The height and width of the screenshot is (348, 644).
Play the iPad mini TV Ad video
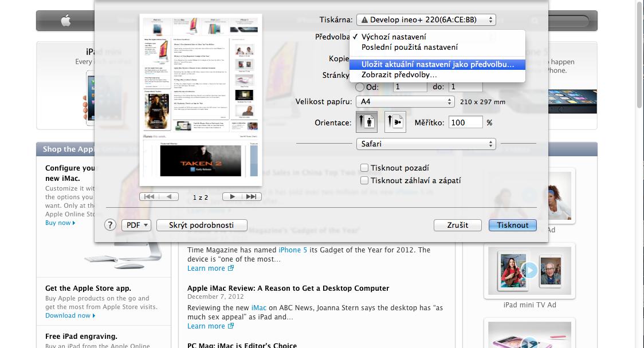tap(530, 270)
